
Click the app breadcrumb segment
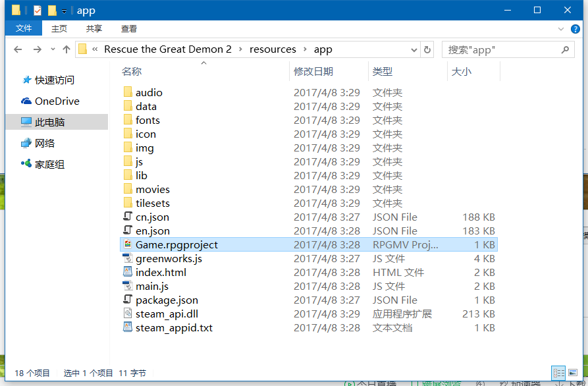tap(323, 49)
